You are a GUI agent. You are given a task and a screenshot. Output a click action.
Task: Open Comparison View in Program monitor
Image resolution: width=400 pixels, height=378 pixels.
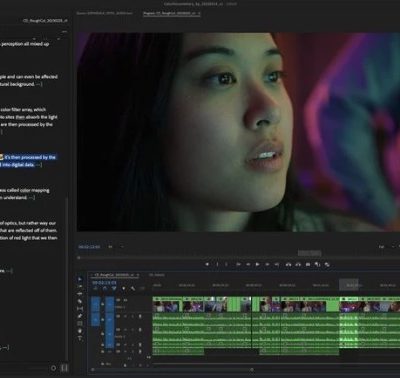(317, 264)
